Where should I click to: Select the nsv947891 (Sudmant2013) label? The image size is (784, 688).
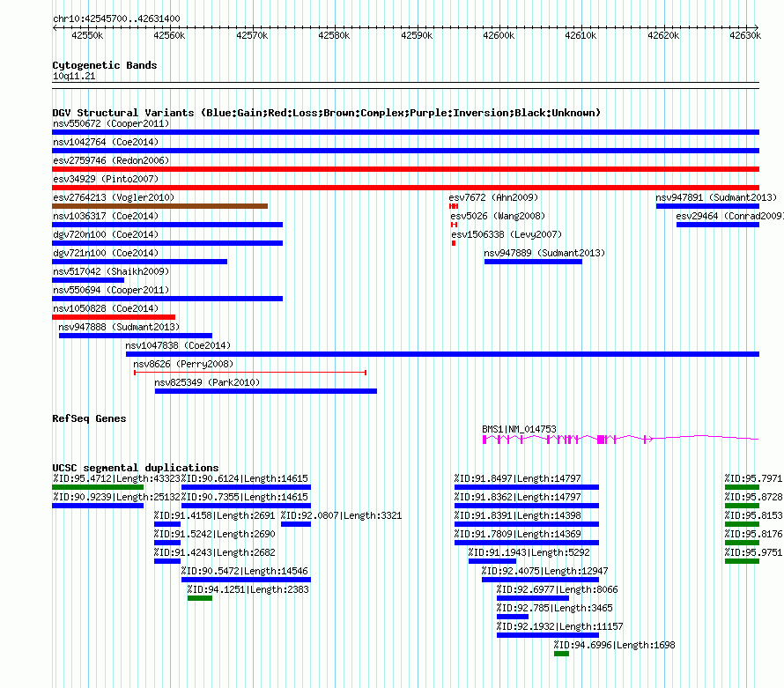coord(716,197)
